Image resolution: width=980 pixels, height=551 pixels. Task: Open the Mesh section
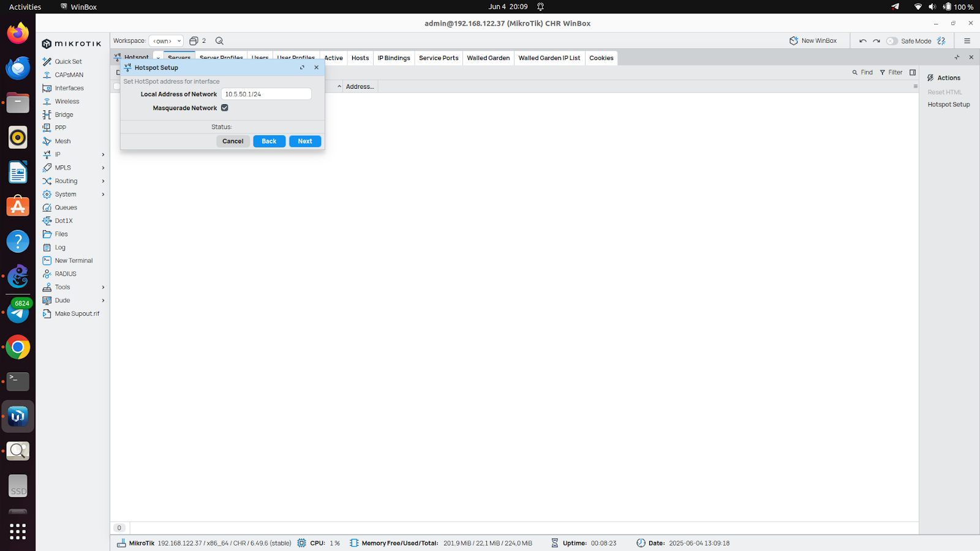pyautogui.click(x=62, y=141)
